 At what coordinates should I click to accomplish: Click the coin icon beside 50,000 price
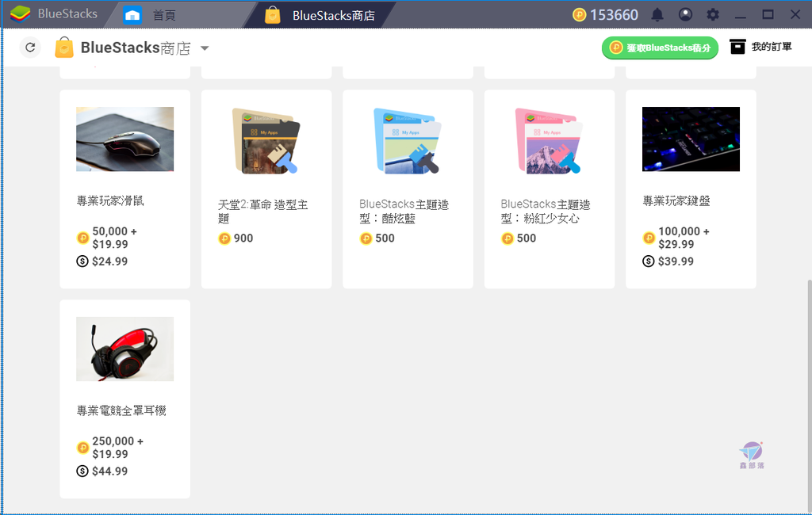pos(82,238)
